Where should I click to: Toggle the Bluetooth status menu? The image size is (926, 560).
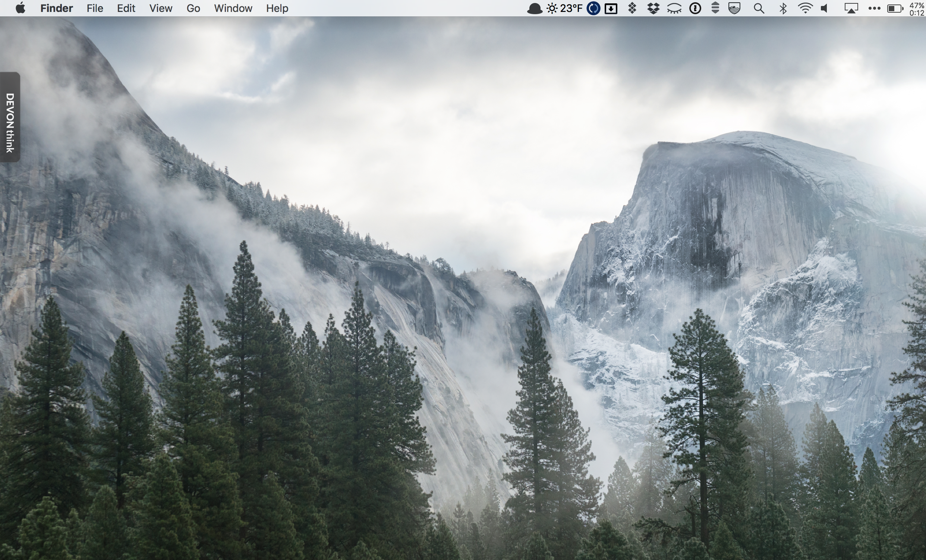[x=783, y=8]
